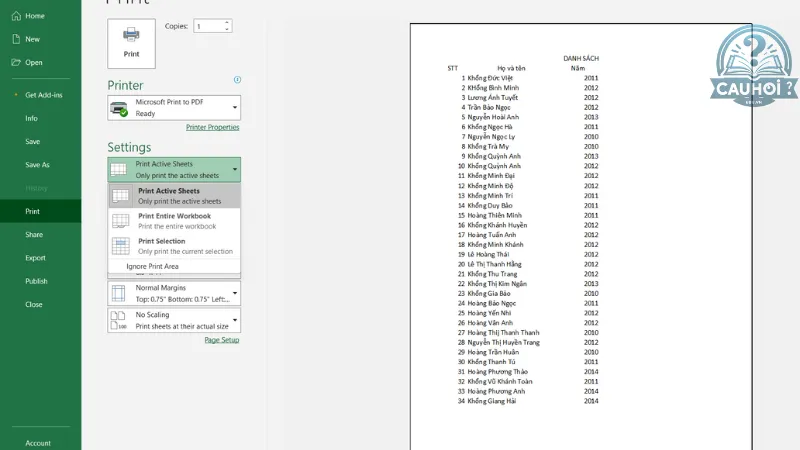Click the New document icon
The image size is (800, 450).
point(16,39)
